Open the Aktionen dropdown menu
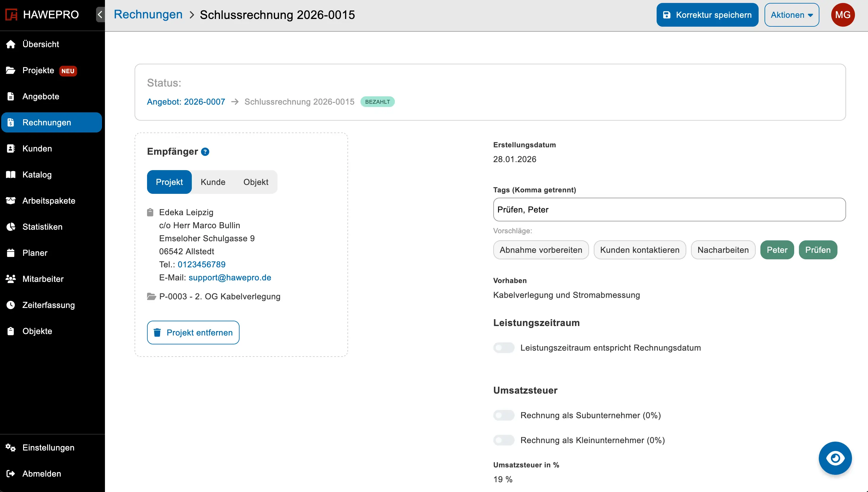Image resolution: width=868 pixels, height=492 pixels. (792, 15)
